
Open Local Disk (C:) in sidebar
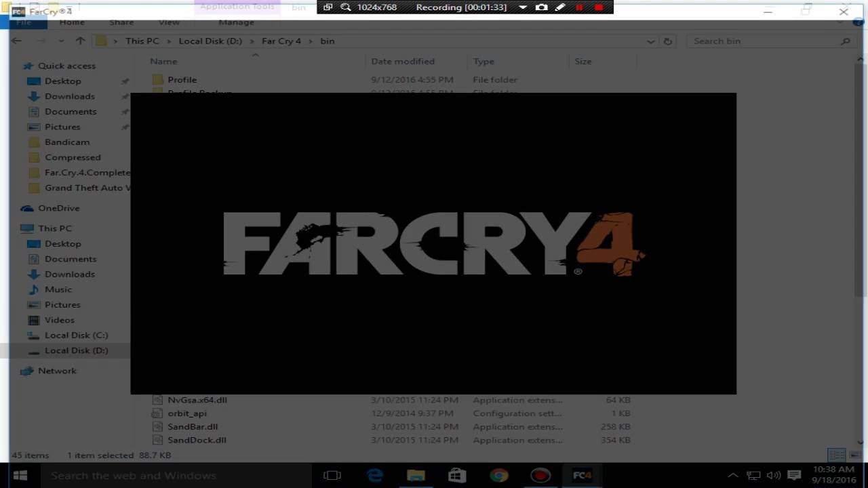[76, 335]
